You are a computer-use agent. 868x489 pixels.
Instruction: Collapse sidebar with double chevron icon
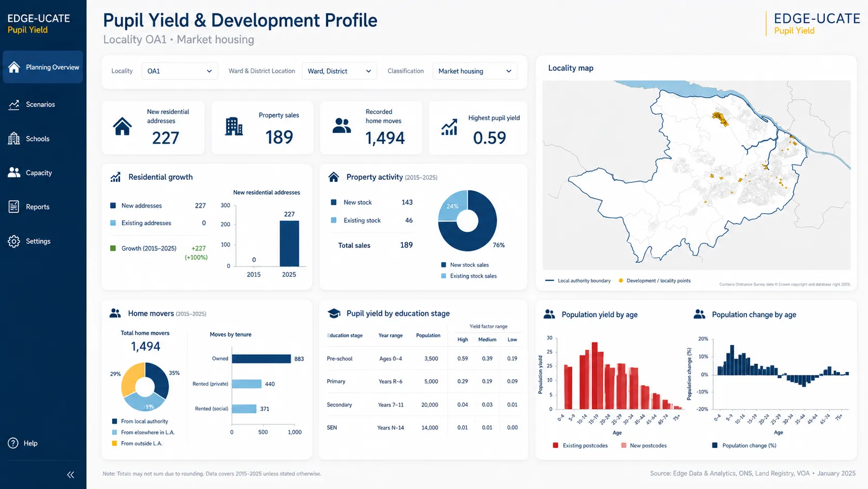point(71,474)
